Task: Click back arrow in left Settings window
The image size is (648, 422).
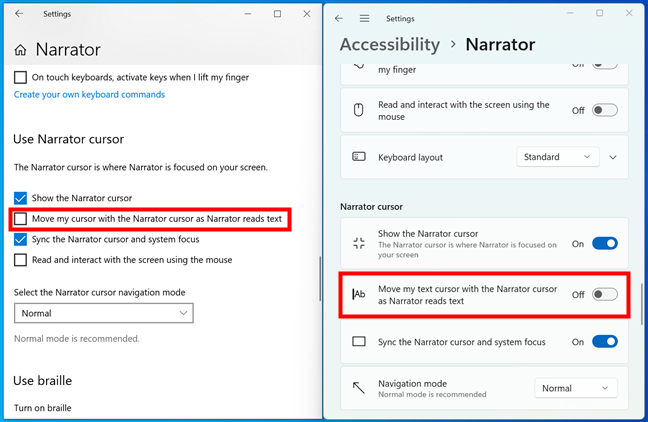Action: (19, 14)
